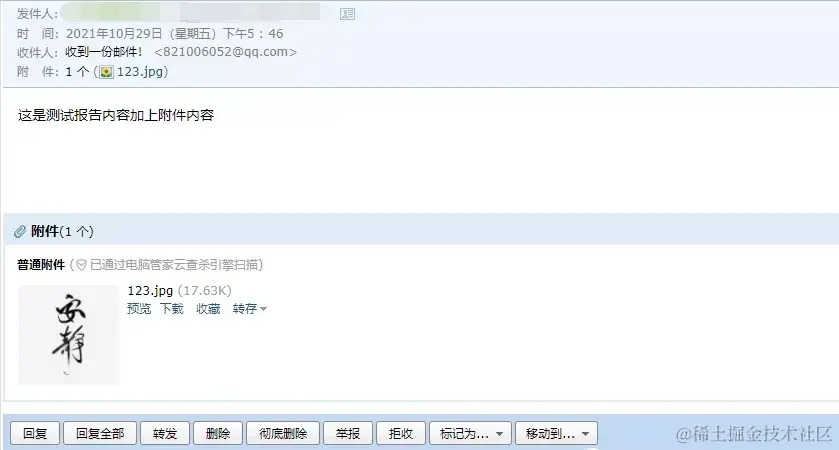Image resolution: width=839 pixels, height=450 pixels.
Task: Click the 拒收 button
Action: click(x=401, y=433)
